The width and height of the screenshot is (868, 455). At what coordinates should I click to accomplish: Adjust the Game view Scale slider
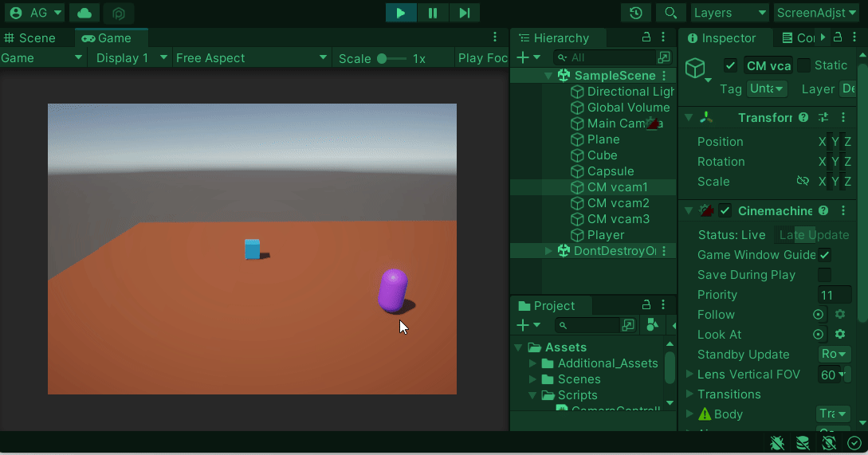pyautogui.click(x=392, y=59)
